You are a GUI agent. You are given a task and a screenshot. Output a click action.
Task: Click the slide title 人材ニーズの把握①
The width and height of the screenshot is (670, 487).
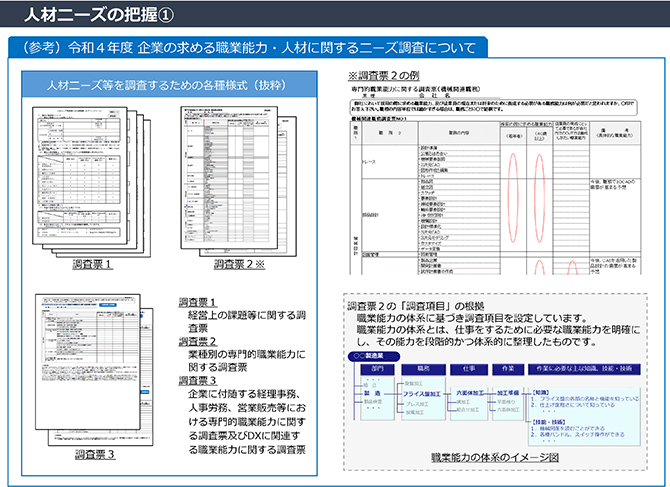[x=99, y=15]
